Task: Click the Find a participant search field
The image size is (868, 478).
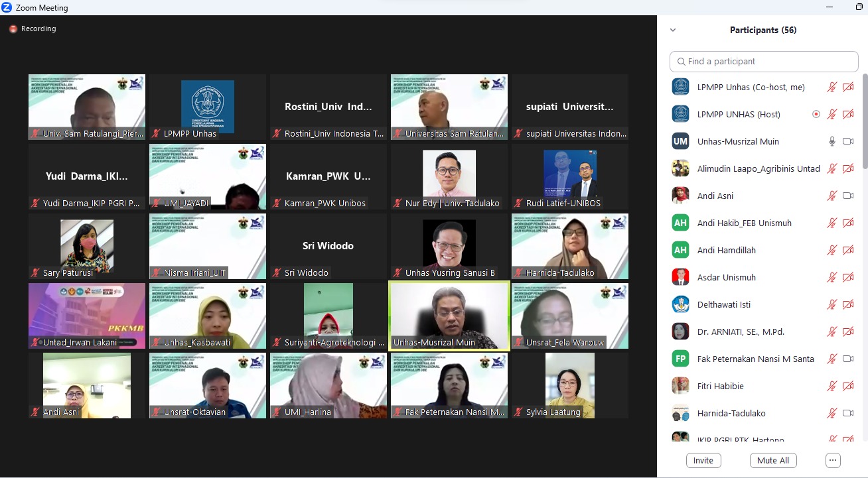Action: 764,61
